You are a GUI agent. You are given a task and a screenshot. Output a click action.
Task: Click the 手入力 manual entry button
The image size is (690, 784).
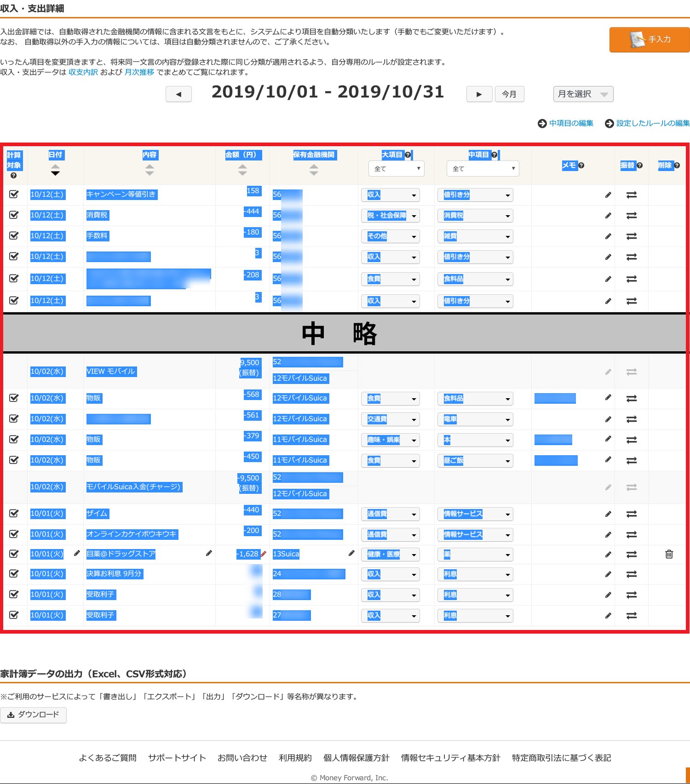(x=650, y=40)
